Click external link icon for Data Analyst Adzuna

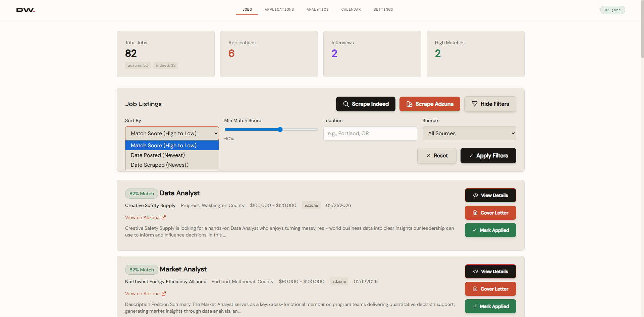[164, 217]
